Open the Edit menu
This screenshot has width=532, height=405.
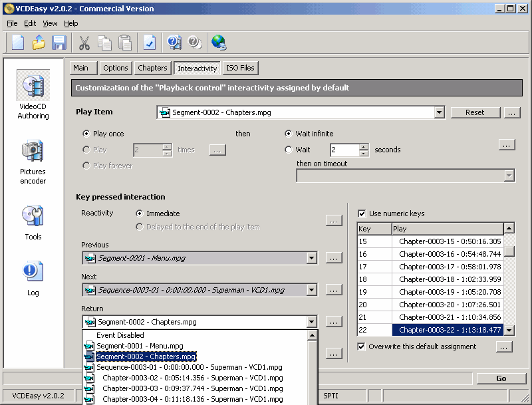(30, 23)
